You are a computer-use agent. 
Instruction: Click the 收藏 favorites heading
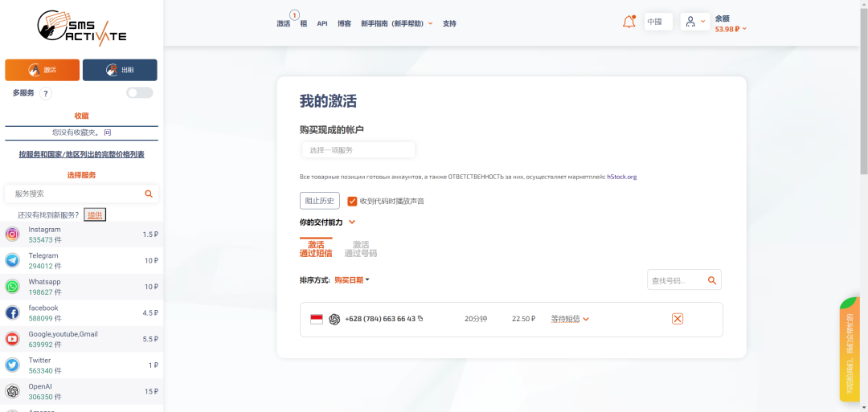[x=81, y=116]
